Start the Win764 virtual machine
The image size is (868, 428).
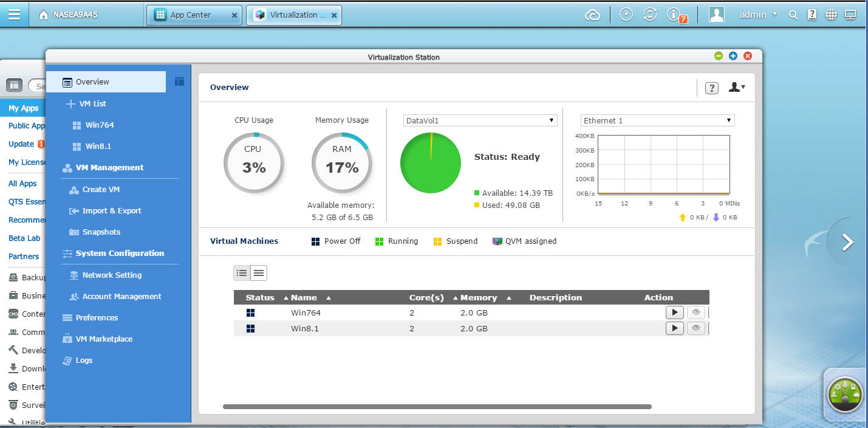point(674,312)
